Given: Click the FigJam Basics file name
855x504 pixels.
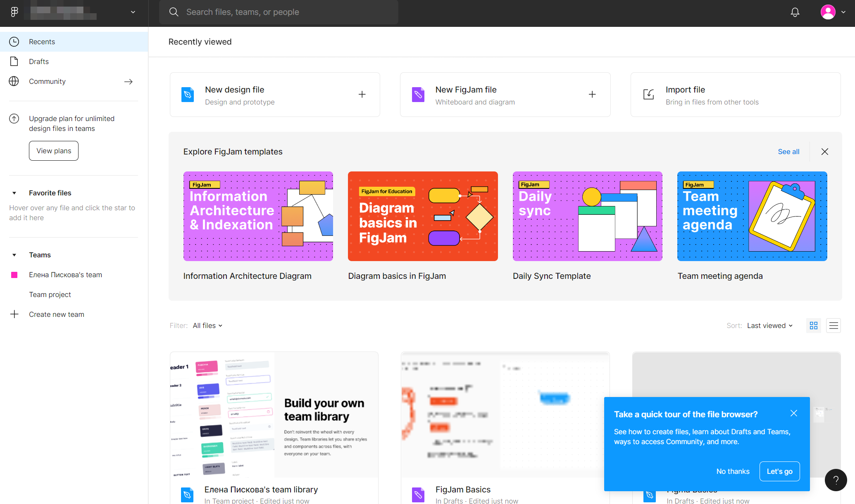Looking at the screenshot, I should coord(463,490).
